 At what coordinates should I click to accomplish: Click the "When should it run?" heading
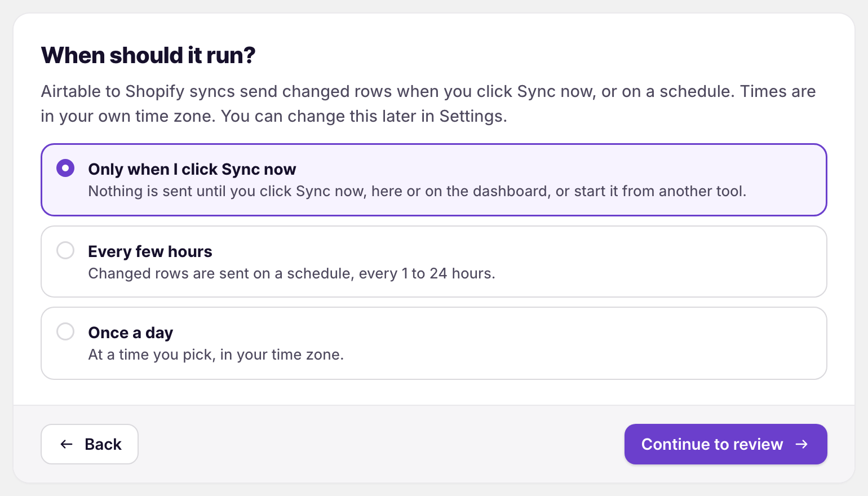pos(148,55)
